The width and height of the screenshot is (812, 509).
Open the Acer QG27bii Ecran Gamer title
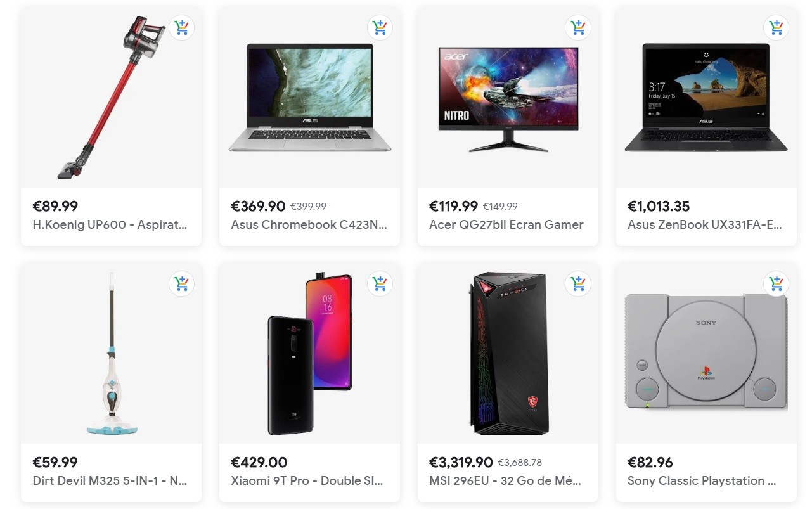506,224
